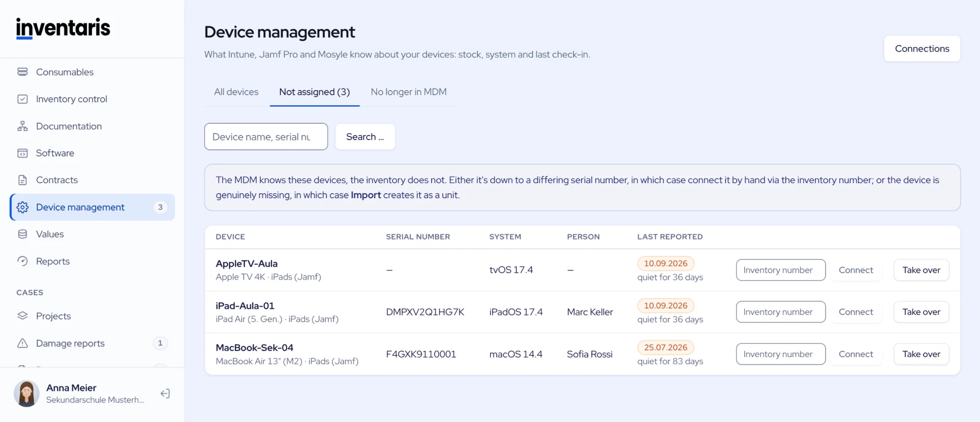Click the Marc Keller person cell
This screenshot has height=422, width=980.
point(590,312)
